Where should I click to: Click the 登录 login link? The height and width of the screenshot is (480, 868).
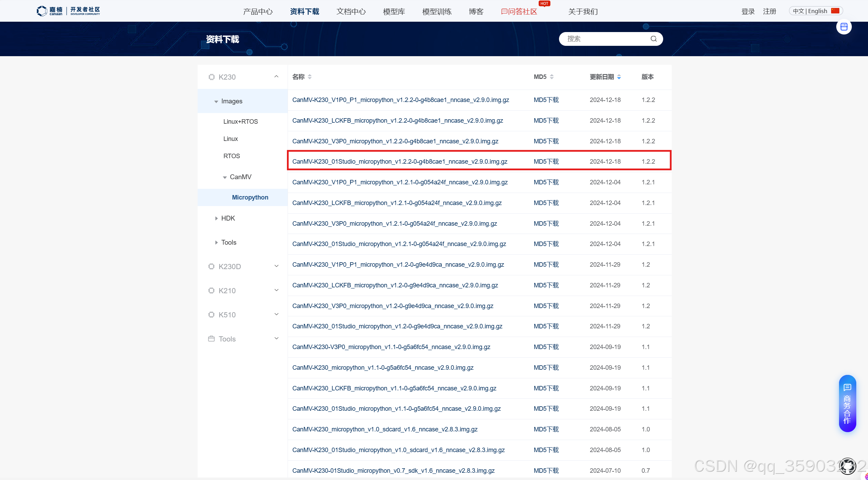click(748, 12)
